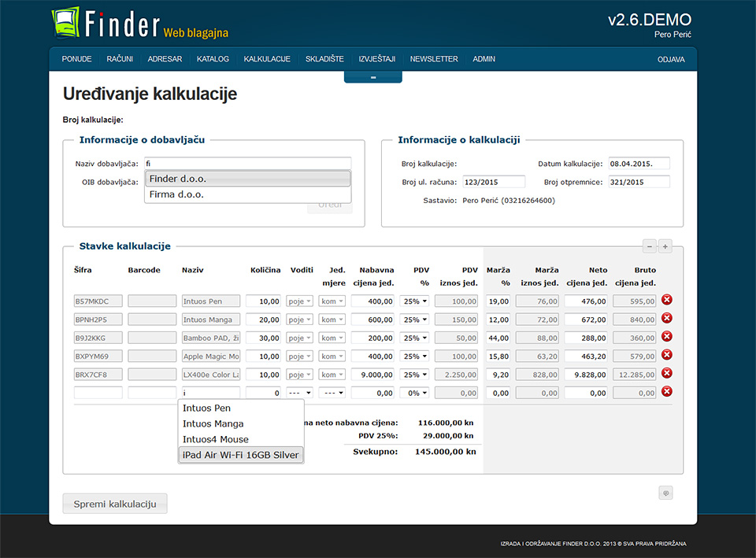Open the KALKULACIJE menu

(x=267, y=59)
